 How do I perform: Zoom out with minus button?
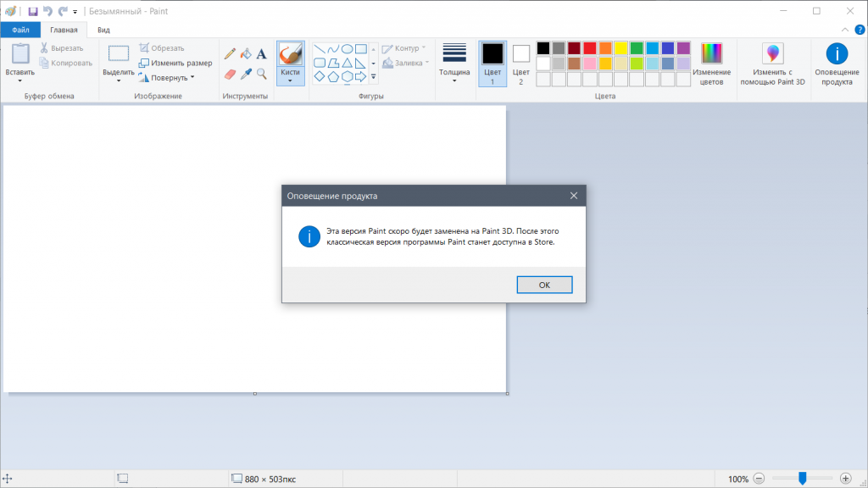(759, 480)
